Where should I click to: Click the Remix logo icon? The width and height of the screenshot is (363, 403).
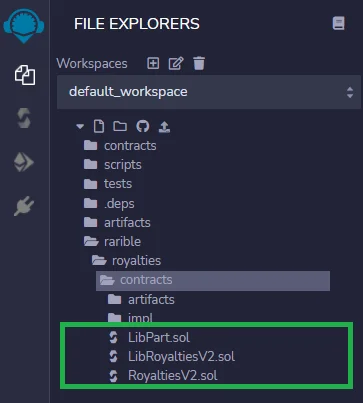click(24, 25)
